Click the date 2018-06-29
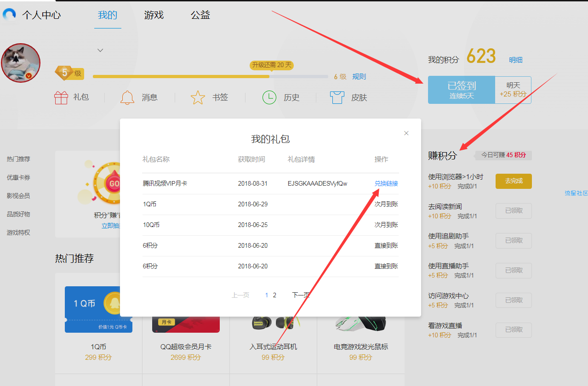 click(252, 204)
